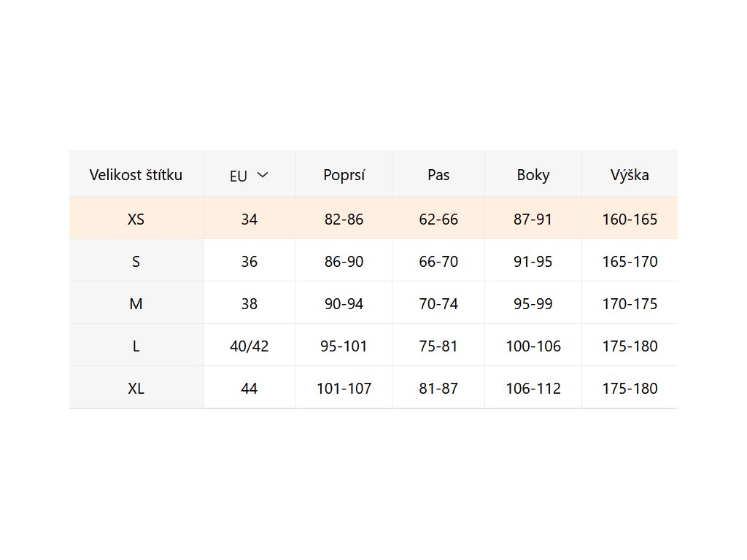The image size is (747, 560).
Task: Click waist measurement 81-87 cell
Action: tap(438, 388)
